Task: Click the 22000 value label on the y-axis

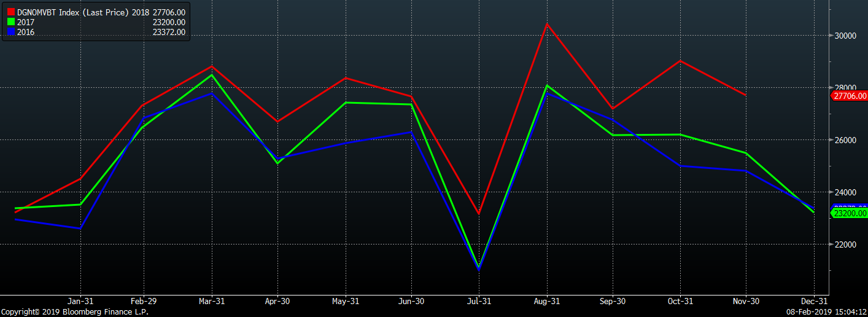Action: coord(843,245)
